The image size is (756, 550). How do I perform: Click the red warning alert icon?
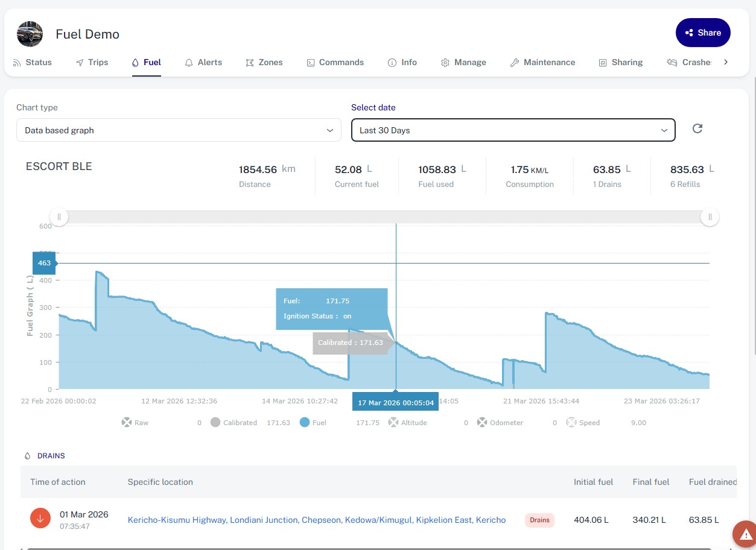pyautogui.click(x=745, y=534)
